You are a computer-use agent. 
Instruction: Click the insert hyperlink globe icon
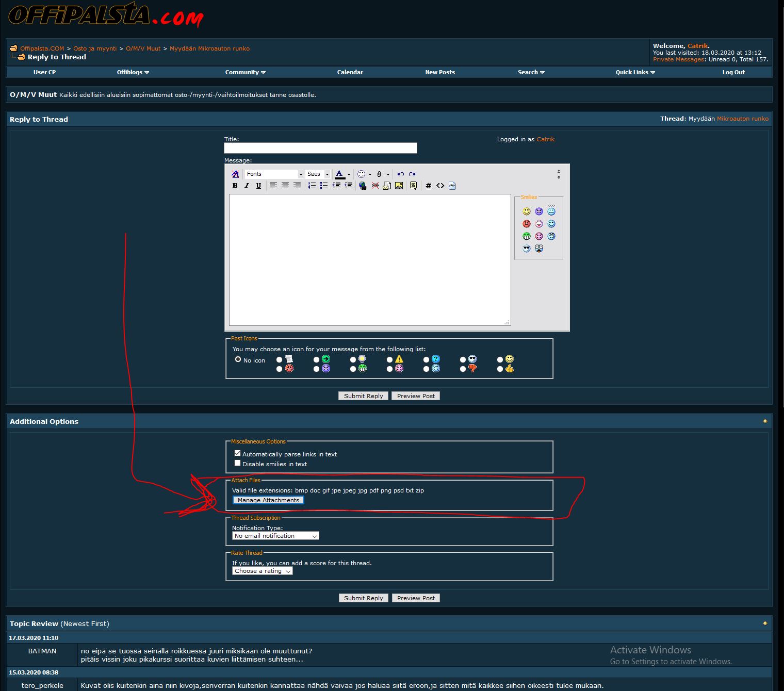[363, 186]
